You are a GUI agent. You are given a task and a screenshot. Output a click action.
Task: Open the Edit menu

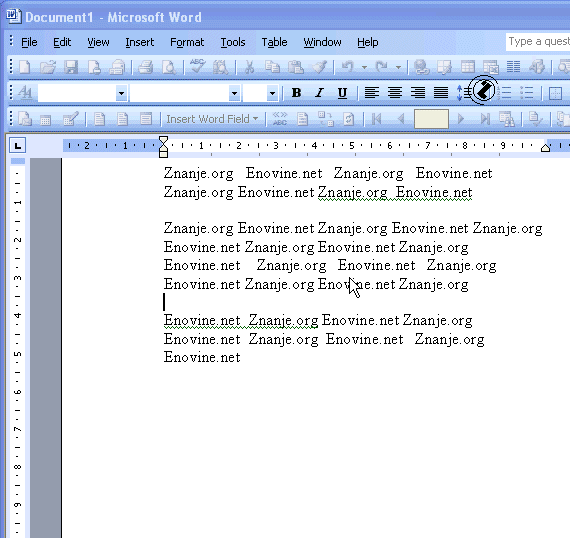click(x=62, y=43)
